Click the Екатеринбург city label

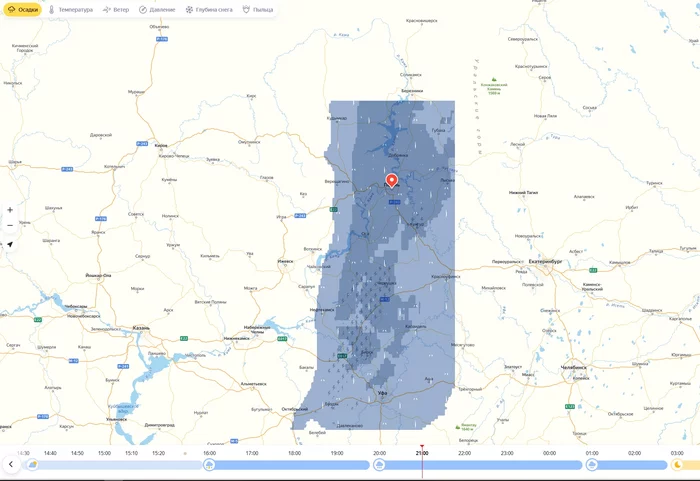pos(545,262)
